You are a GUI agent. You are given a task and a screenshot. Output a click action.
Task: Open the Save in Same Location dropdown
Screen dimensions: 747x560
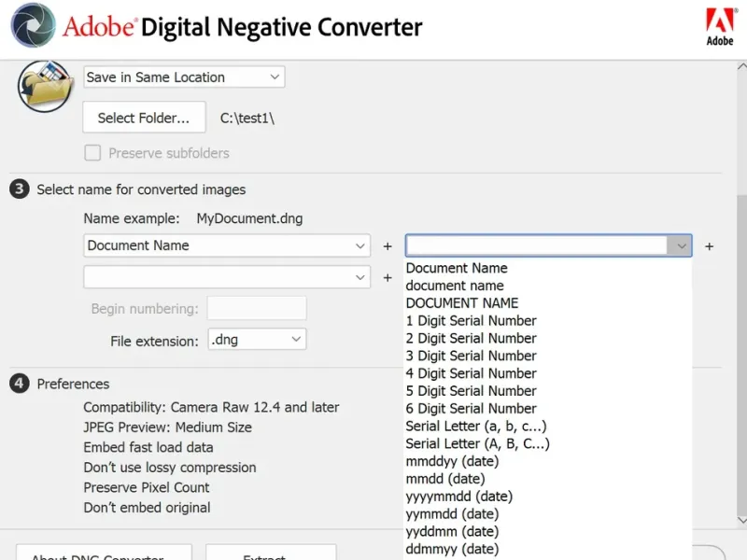(183, 77)
